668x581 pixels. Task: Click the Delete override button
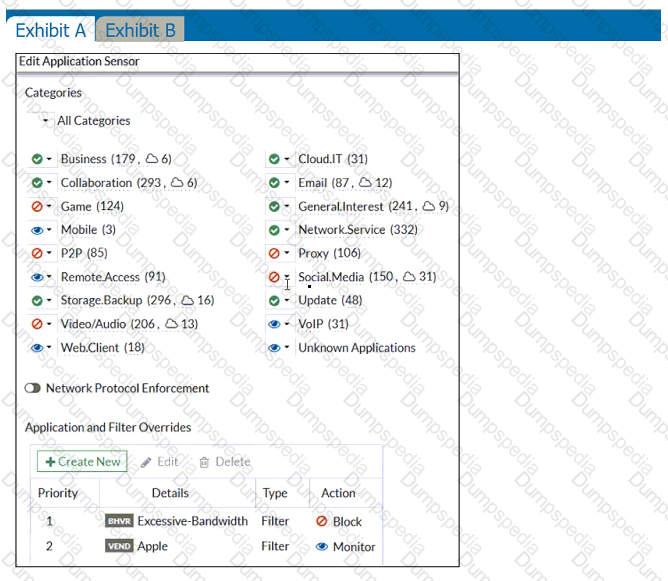point(225,462)
